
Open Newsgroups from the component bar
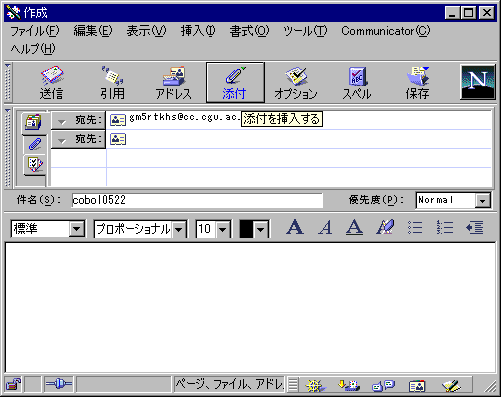pyautogui.click(x=383, y=385)
